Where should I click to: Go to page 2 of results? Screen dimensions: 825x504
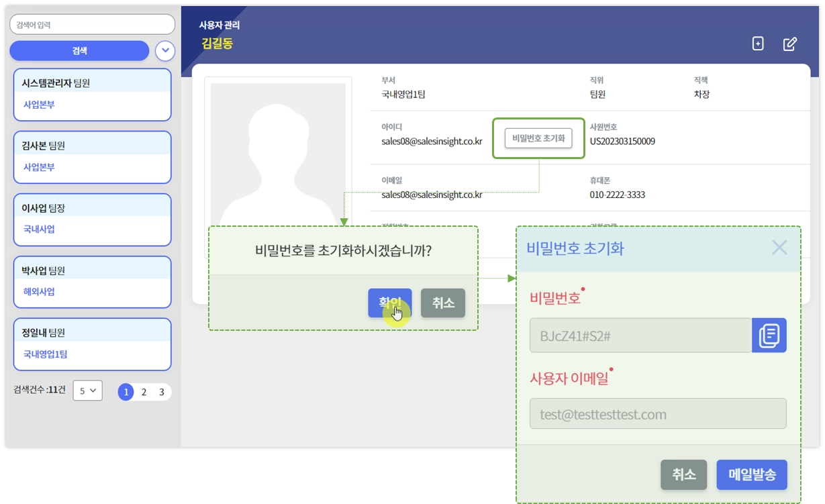pos(144,392)
